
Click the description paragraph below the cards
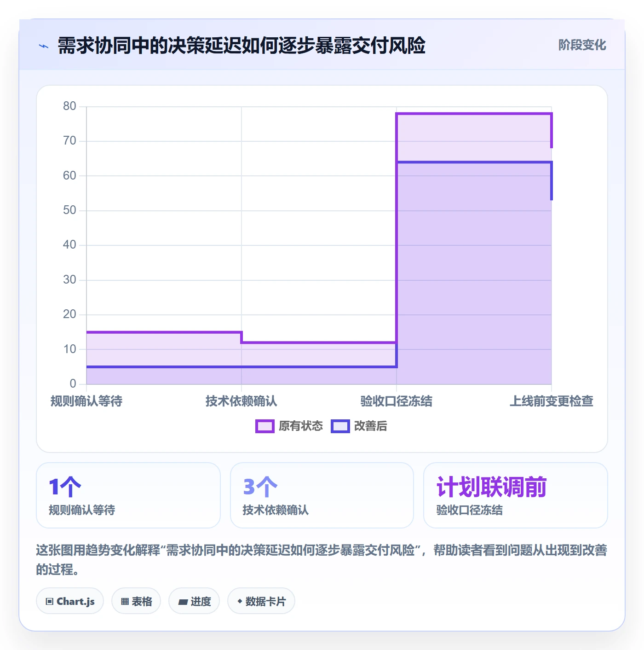coord(322,560)
